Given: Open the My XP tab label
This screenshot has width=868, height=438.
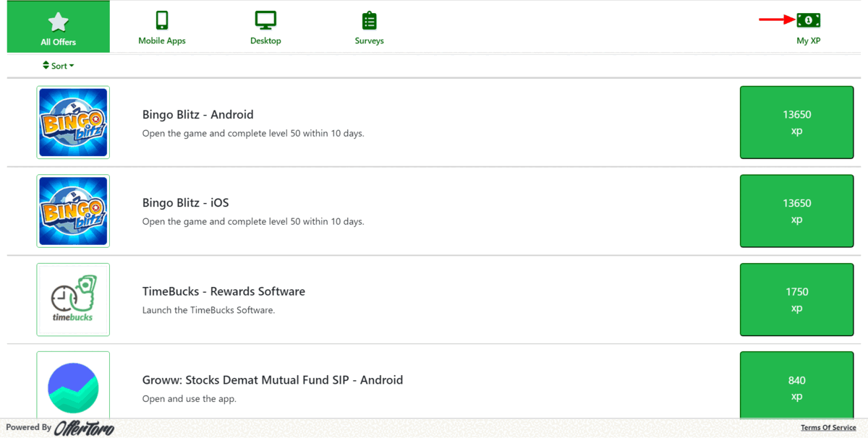Looking at the screenshot, I should [809, 41].
